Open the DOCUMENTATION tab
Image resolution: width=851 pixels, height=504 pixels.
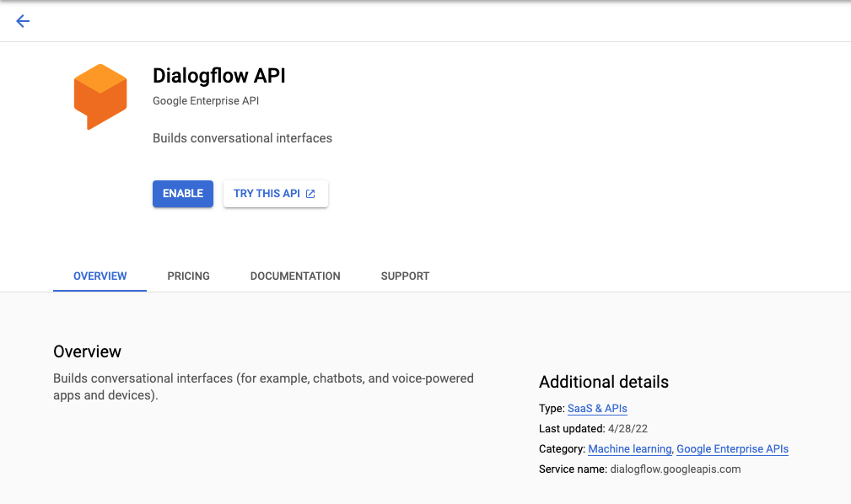tap(294, 276)
